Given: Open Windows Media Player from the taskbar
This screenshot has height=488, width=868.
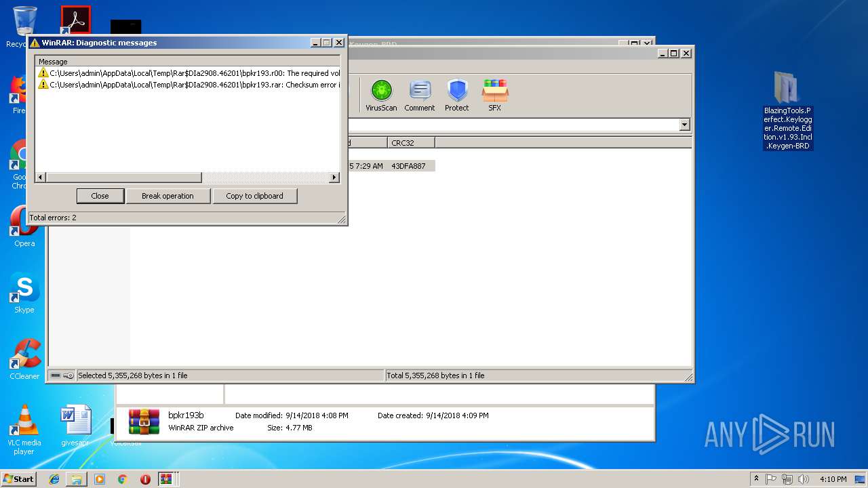Looking at the screenshot, I should click(x=100, y=479).
